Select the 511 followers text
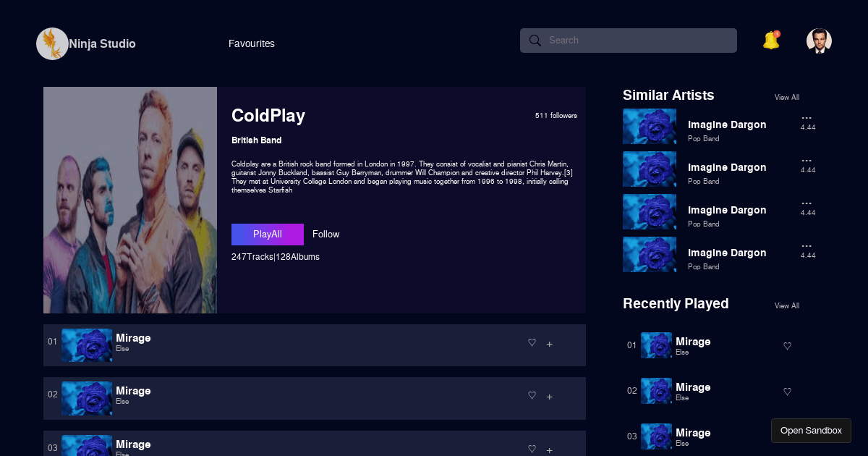Viewport: 868px width, 456px height. pyautogui.click(x=556, y=116)
